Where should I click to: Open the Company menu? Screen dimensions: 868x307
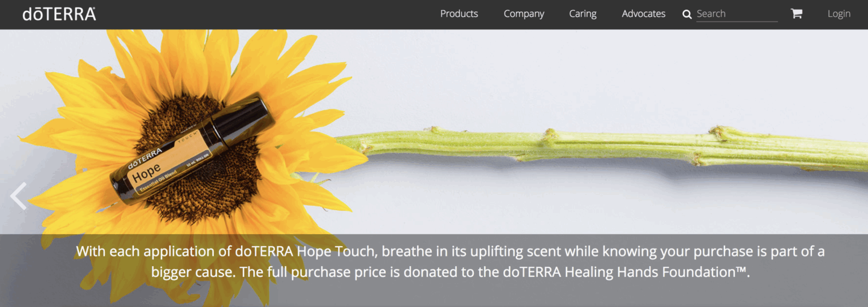pyautogui.click(x=524, y=13)
